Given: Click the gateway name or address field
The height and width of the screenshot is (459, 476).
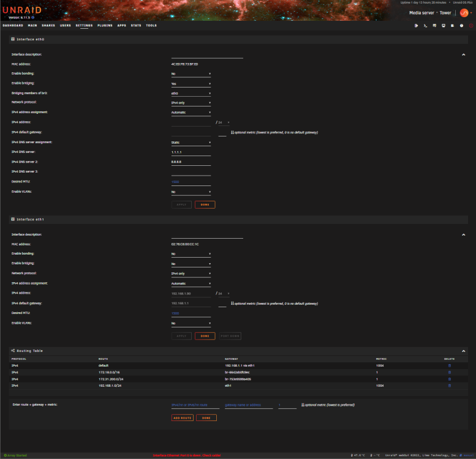Looking at the screenshot, I should (x=249, y=405).
